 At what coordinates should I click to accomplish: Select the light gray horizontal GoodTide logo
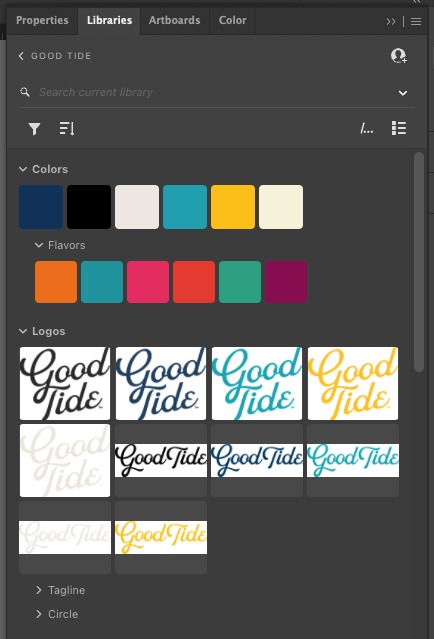65,538
